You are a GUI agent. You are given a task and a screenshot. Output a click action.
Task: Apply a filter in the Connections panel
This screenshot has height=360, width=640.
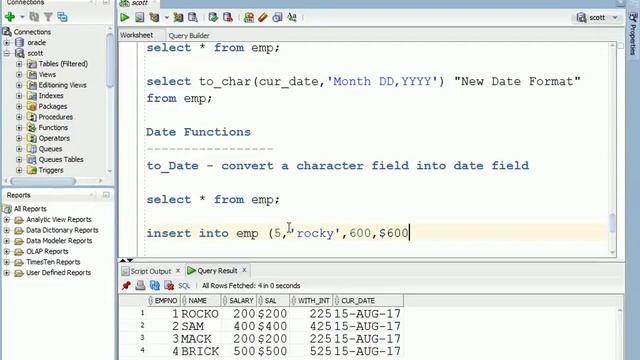pyautogui.click(x=48, y=17)
